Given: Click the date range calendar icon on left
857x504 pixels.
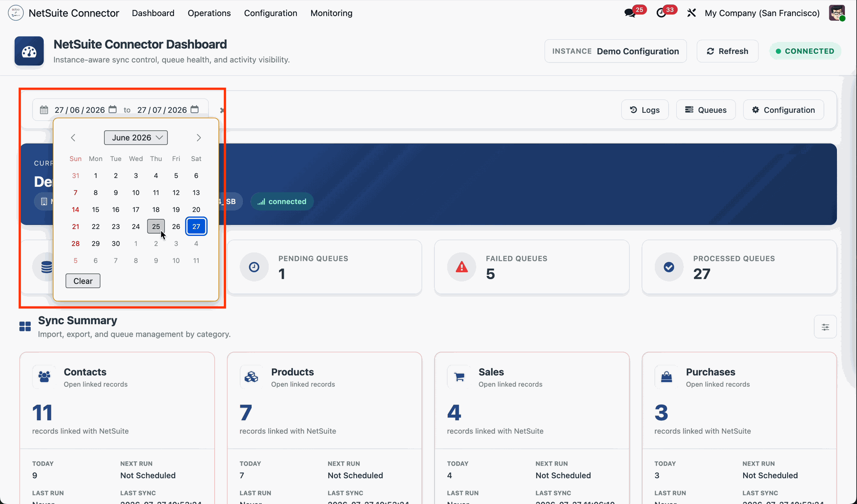Looking at the screenshot, I should point(44,110).
